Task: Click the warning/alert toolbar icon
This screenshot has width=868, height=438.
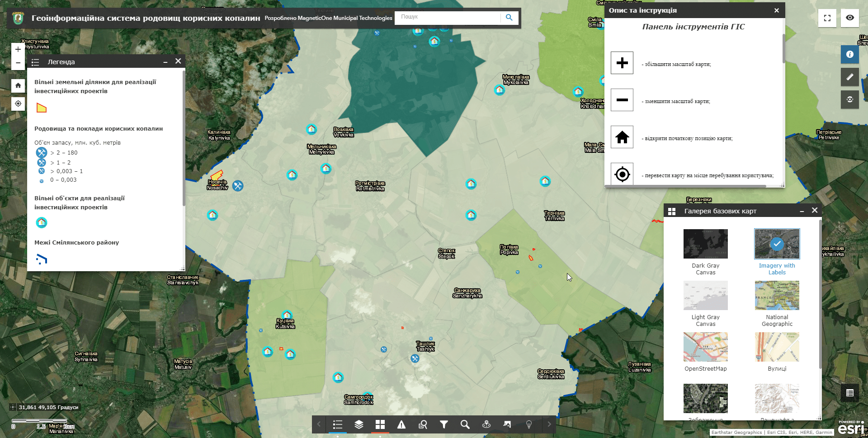Action: point(401,424)
